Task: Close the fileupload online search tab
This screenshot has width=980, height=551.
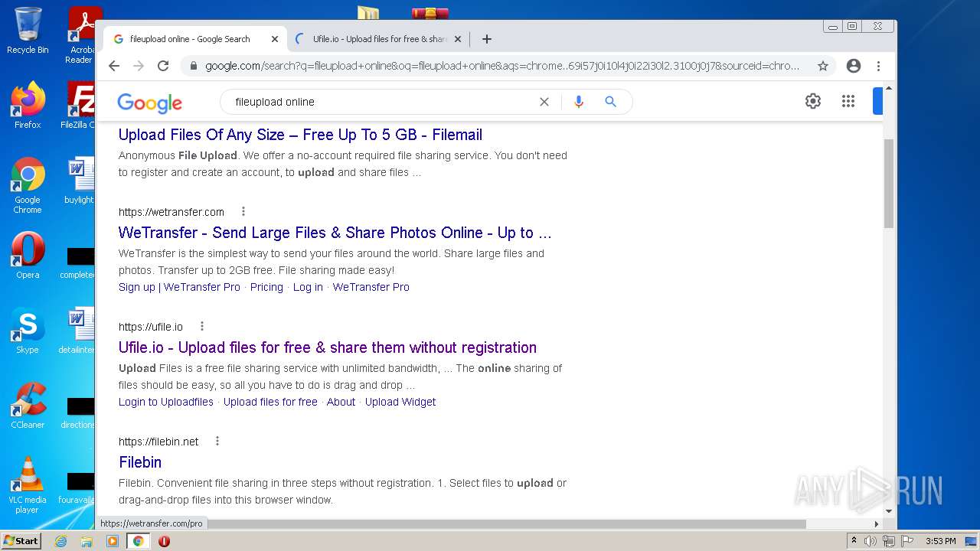Action: [275, 39]
